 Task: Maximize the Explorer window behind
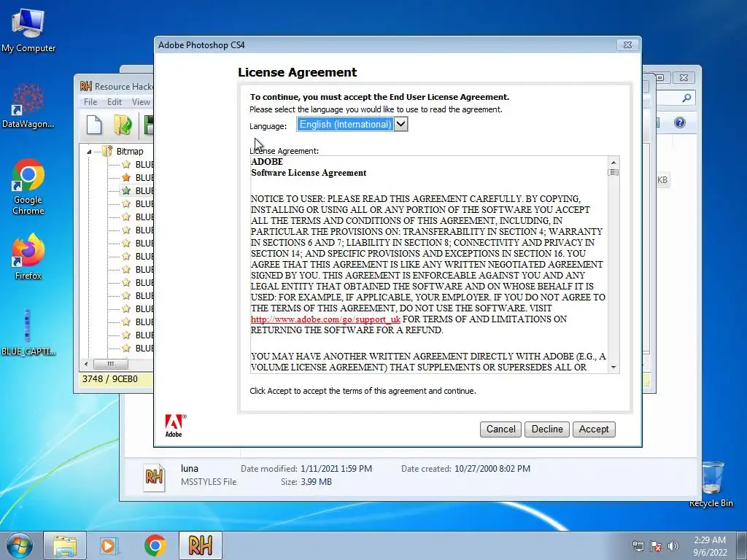[660, 77]
